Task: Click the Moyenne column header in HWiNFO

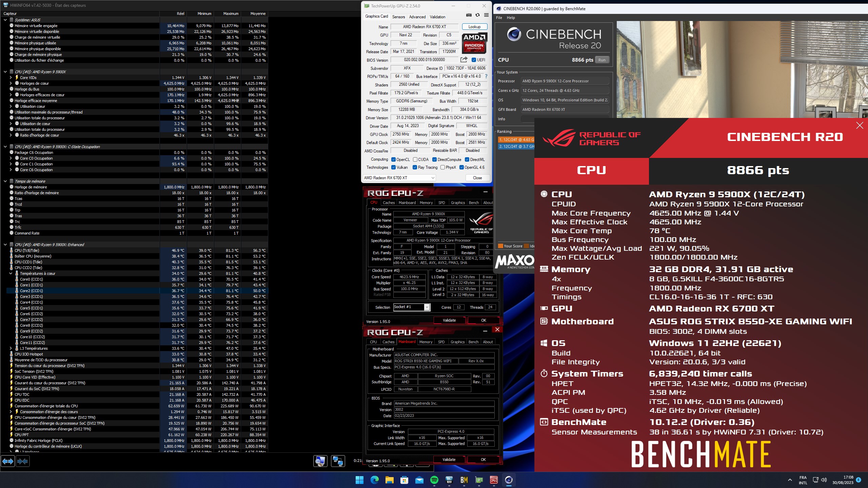Action: pos(255,14)
